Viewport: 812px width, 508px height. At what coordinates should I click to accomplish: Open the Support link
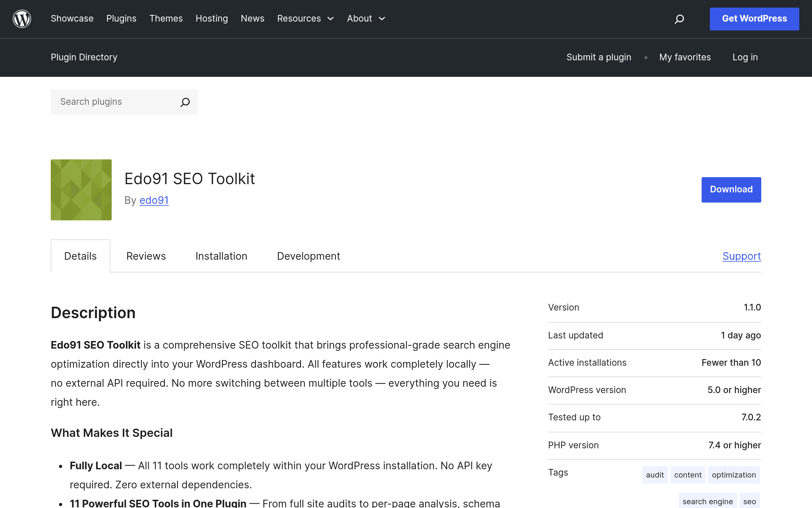pos(742,256)
